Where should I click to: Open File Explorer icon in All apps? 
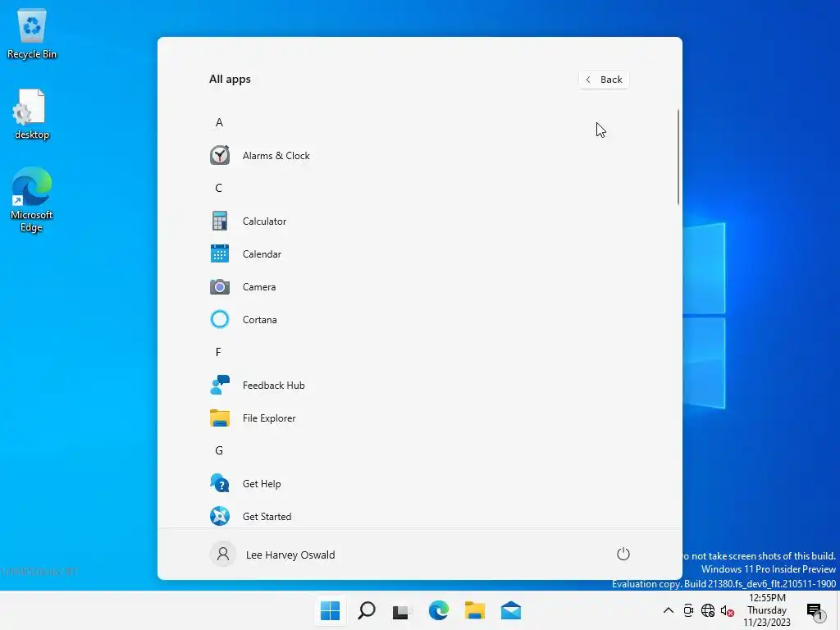tap(220, 418)
